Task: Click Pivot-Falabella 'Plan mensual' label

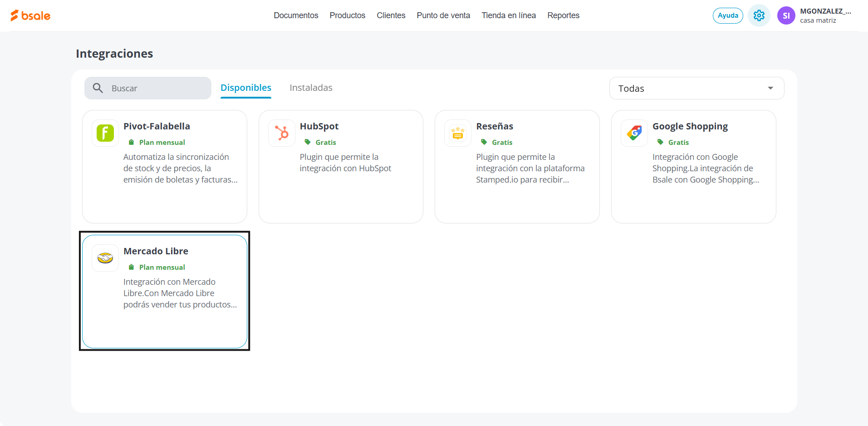Action: [162, 142]
